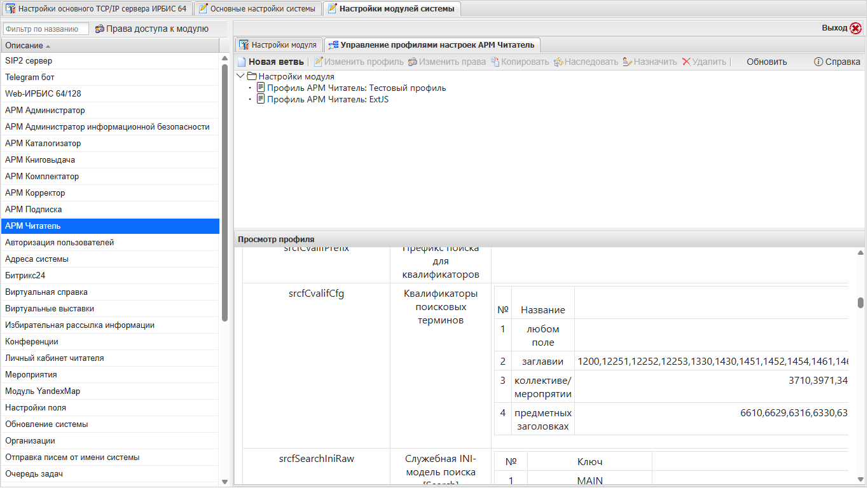Select Профиль АРМ Читатель: ExtJS
The height and width of the screenshot is (488, 868).
click(x=327, y=99)
